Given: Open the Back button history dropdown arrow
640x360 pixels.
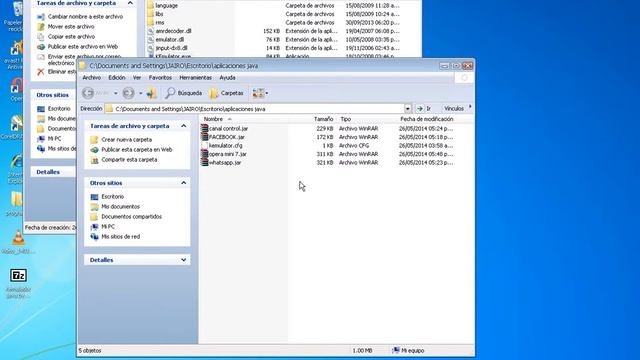Looking at the screenshot, I should [x=116, y=93].
